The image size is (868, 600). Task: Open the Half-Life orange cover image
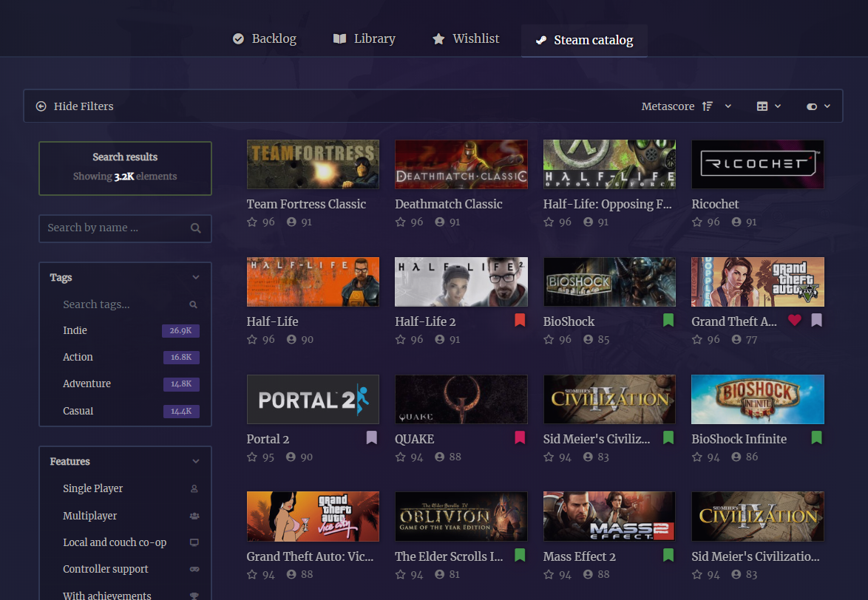tap(313, 282)
